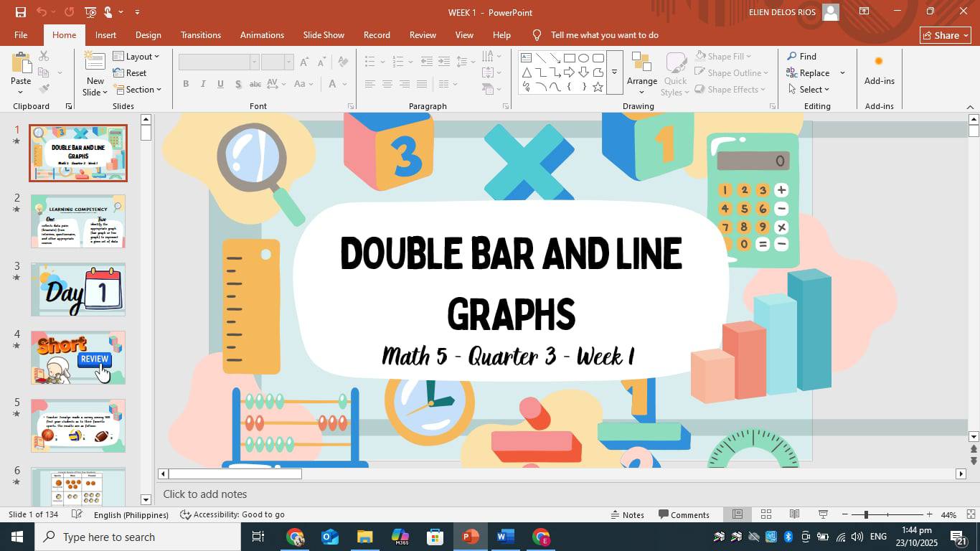
Task: Click Find in the Editing group
Action: [x=801, y=56]
